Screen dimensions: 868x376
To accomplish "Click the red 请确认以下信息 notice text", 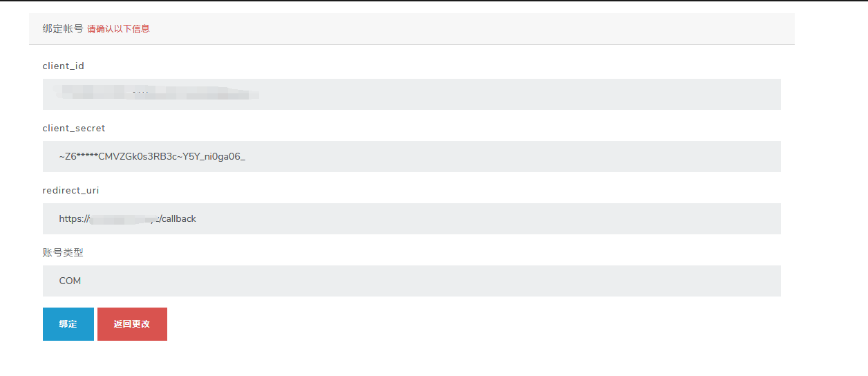I will click(118, 29).
